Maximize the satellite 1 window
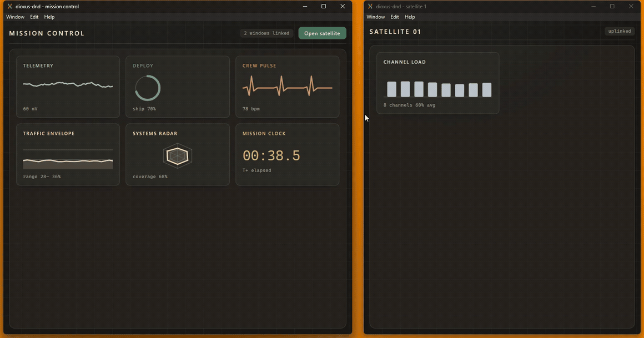This screenshot has width=644, height=338. (x=612, y=6)
